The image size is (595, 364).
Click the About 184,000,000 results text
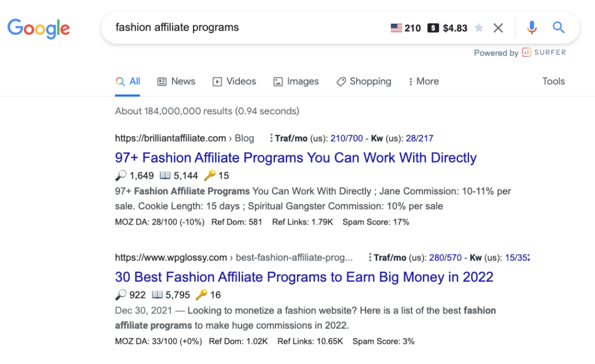point(207,111)
